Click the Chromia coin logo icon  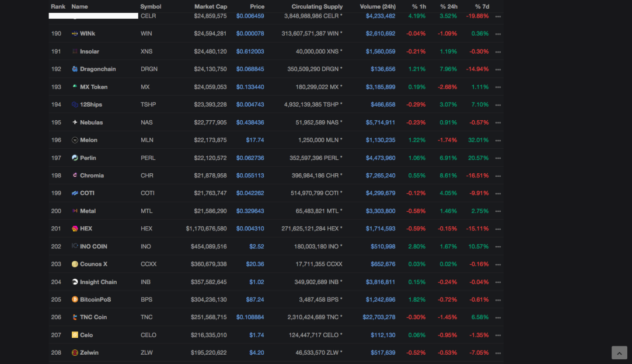(75, 176)
